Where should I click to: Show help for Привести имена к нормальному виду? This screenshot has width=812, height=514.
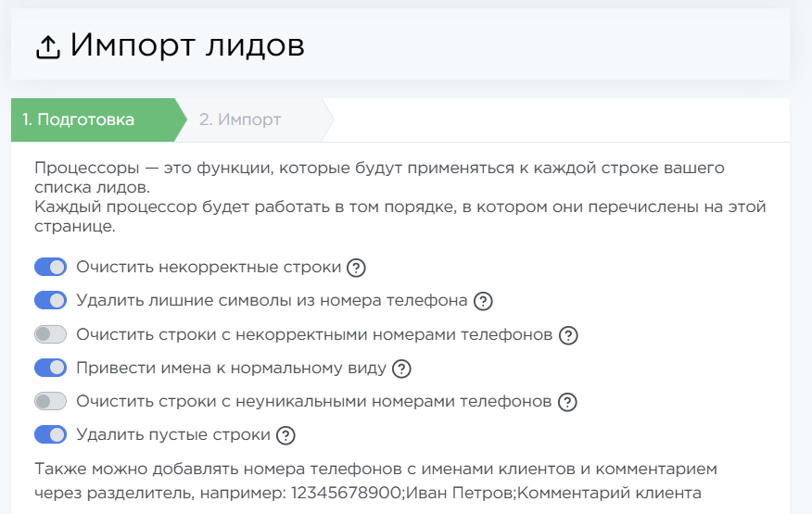[401, 369]
